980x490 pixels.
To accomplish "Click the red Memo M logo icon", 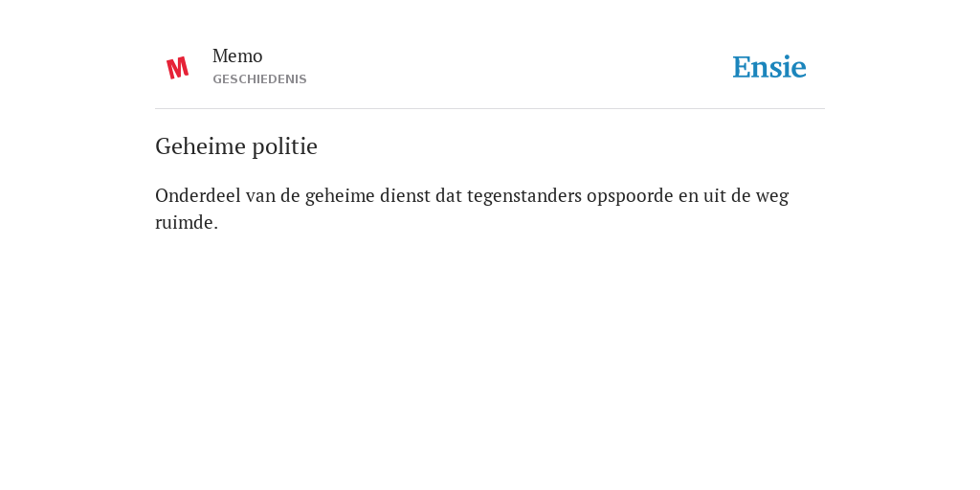I will 177,68.
